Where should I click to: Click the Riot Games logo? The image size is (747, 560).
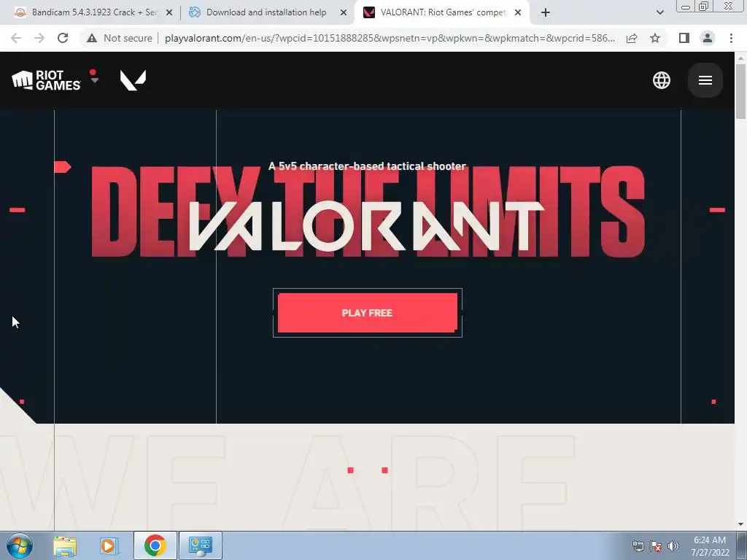click(x=46, y=80)
